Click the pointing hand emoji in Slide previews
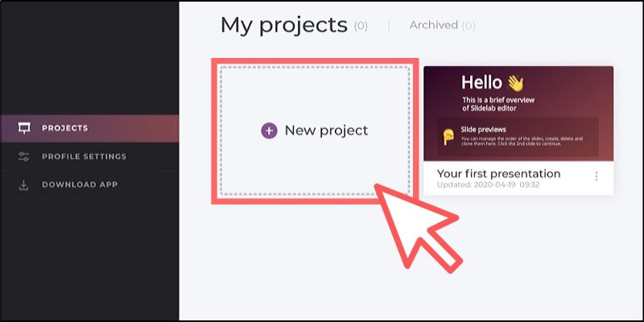 (448, 137)
